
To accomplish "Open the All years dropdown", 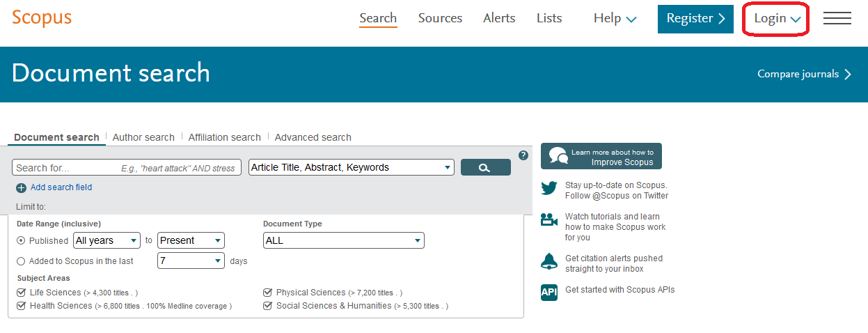I will point(107,240).
